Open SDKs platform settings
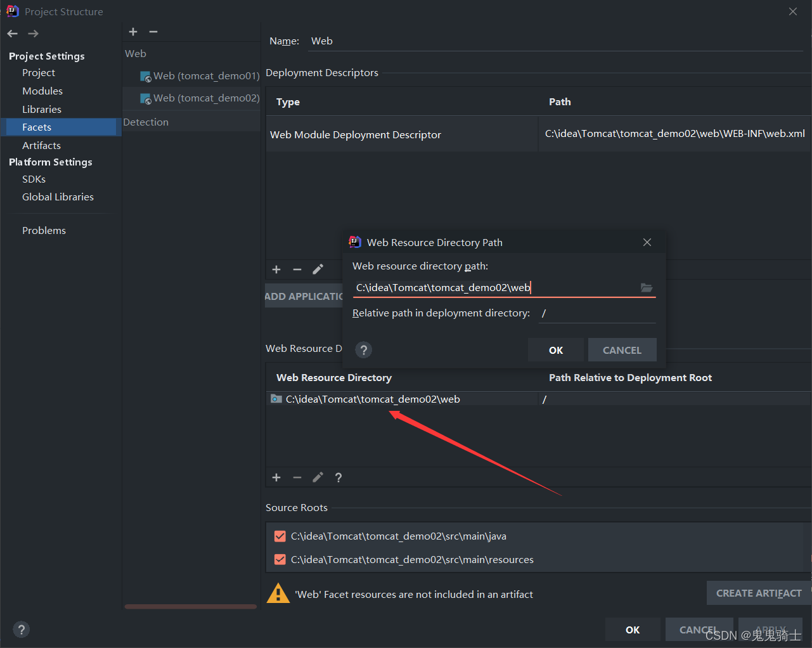Image resolution: width=812 pixels, height=648 pixels. (34, 179)
